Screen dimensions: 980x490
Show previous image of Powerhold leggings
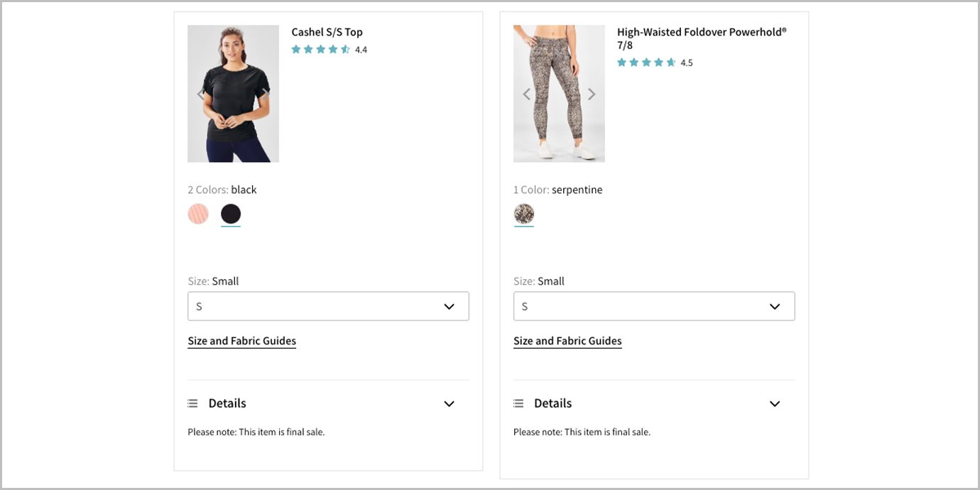(x=526, y=94)
